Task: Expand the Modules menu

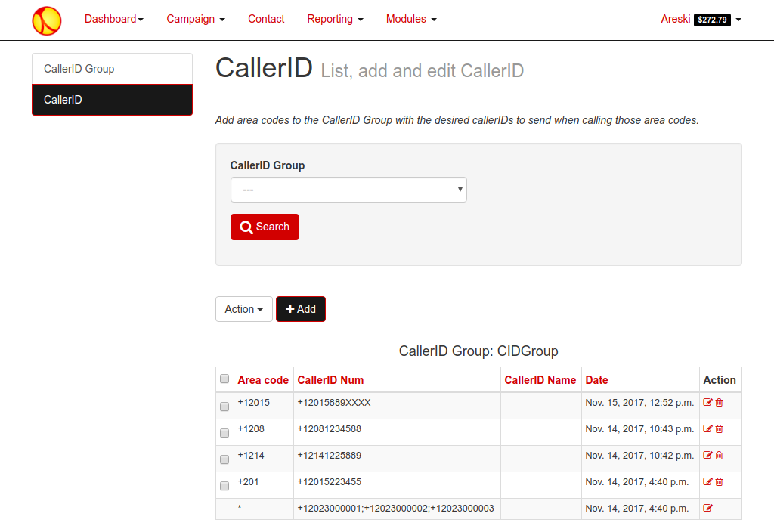Action: [x=411, y=19]
